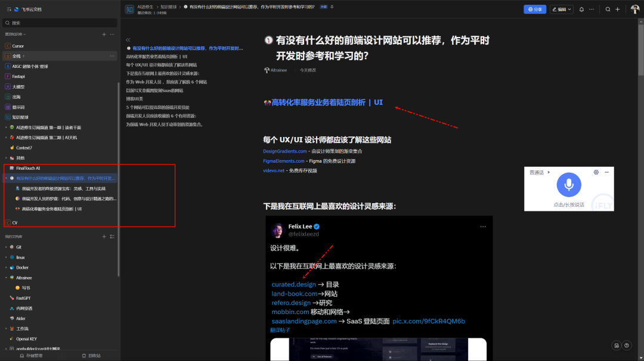Expand the AI进修生订阅频道 第一期 tree node
This screenshot has width=644, height=361.
(6, 127)
